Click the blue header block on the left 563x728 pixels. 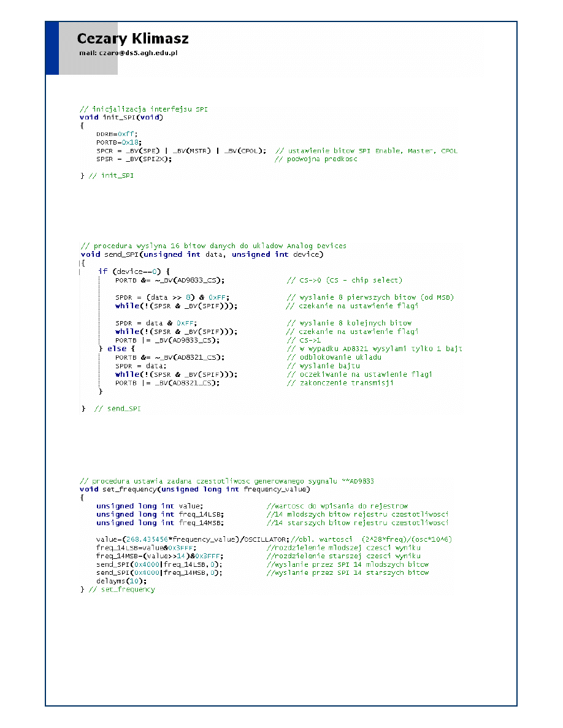click(52, 48)
